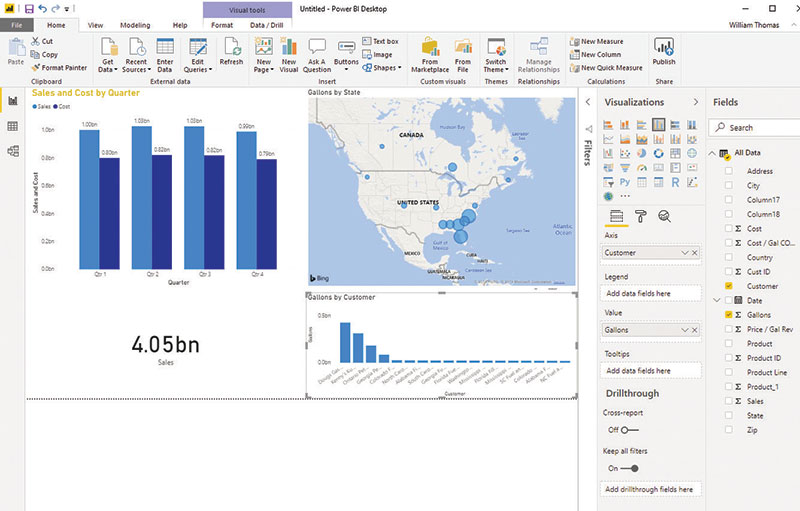Uncheck the Customer field checkbox
The height and width of the screenshot is (511, 800).
tap(728, 286)
